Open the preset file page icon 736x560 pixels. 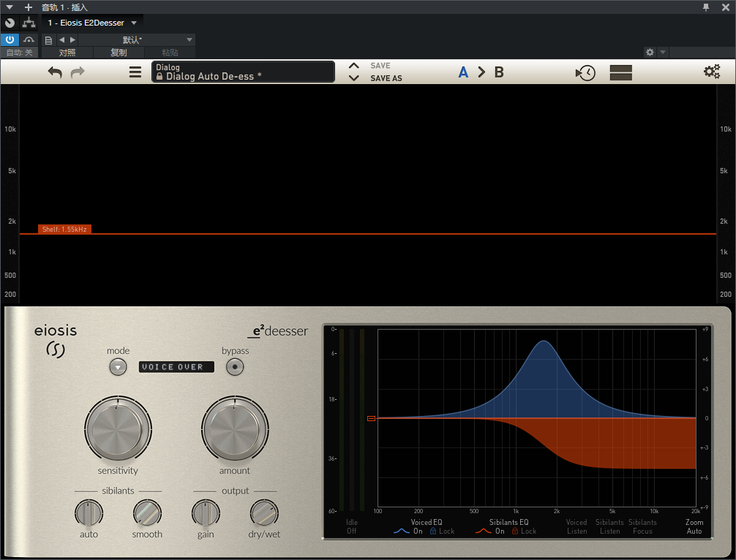pos(48,40)
